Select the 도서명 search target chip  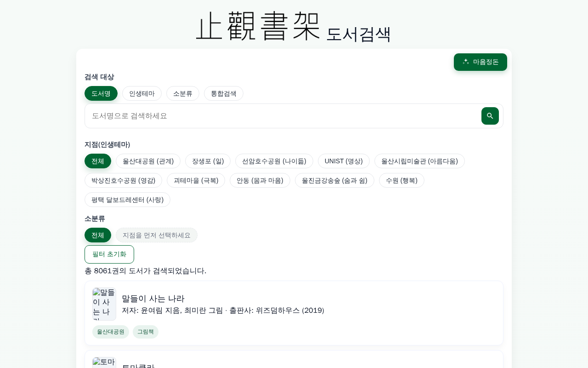click(x=101, y=93)
